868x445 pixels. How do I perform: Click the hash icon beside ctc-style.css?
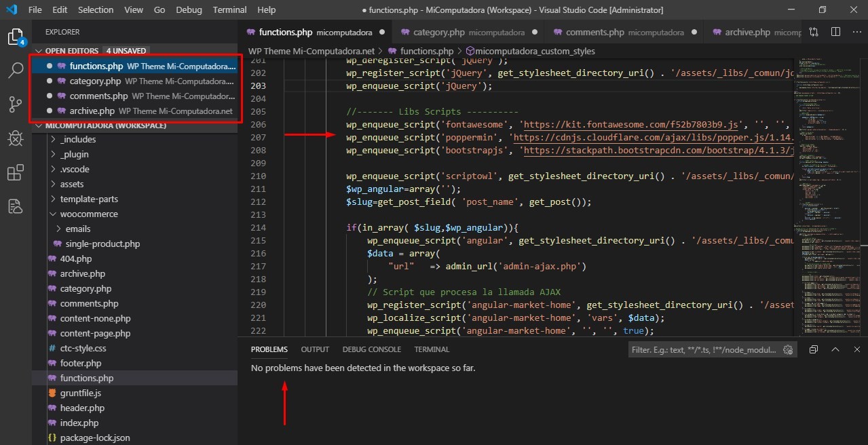coord(52,348)
